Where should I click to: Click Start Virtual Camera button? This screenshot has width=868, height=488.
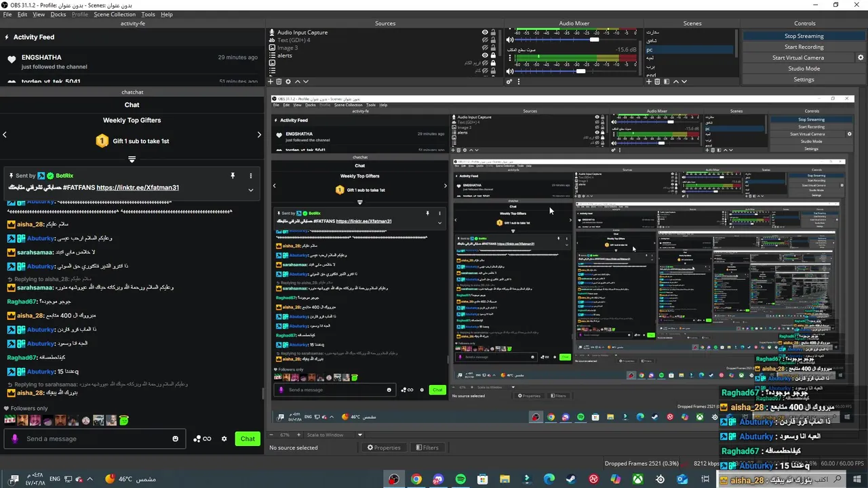[x=799, y=58]
